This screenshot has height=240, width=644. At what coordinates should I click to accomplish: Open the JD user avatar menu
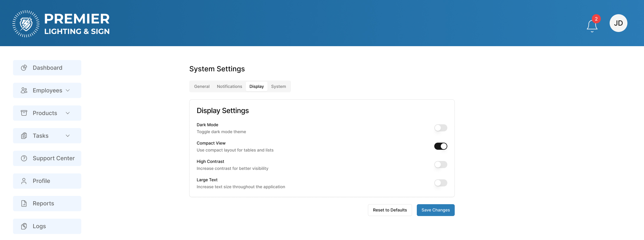618,23
